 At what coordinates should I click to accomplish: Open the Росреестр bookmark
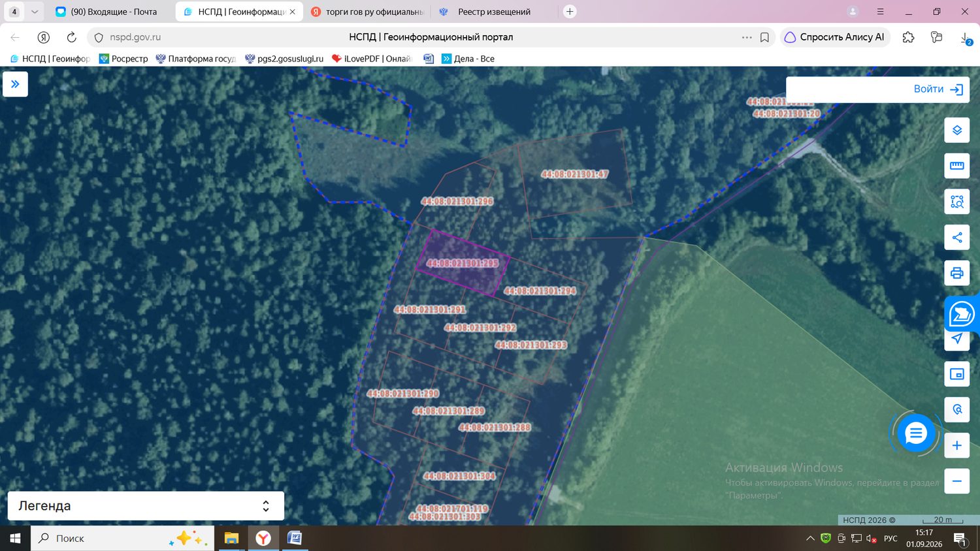[x=123, y=59]
